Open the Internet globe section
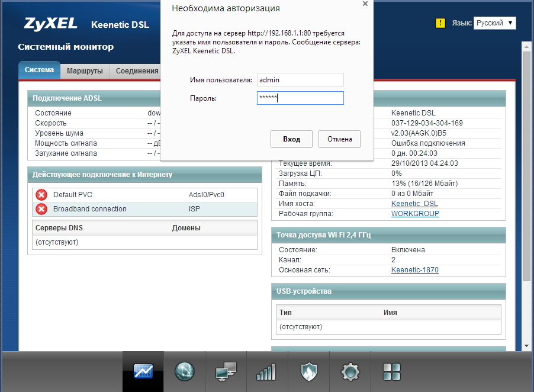534x392 pixels. [x=184, y=371]
